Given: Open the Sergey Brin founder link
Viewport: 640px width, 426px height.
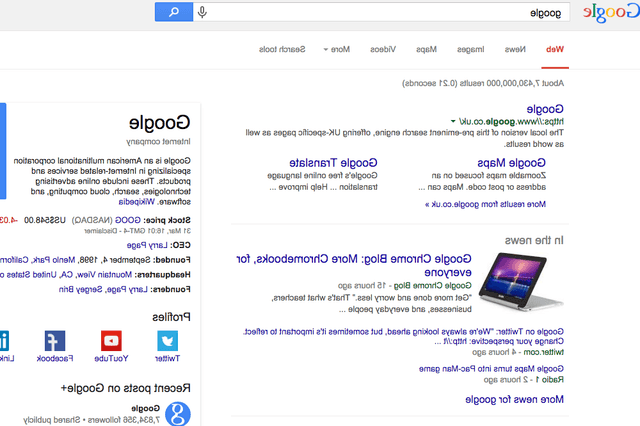Looking at the screenshot, I should point(79,289).
